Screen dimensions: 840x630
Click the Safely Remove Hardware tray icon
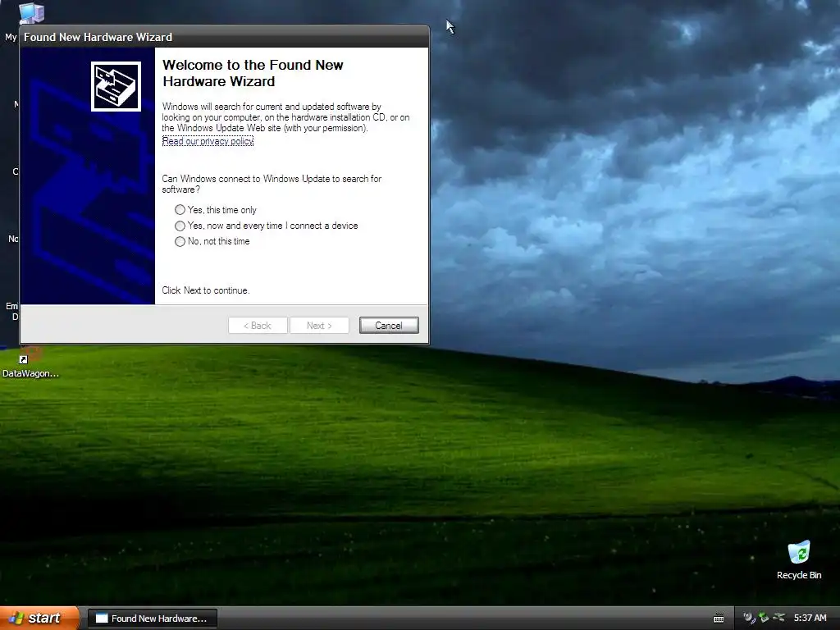(x=764, y=618)
